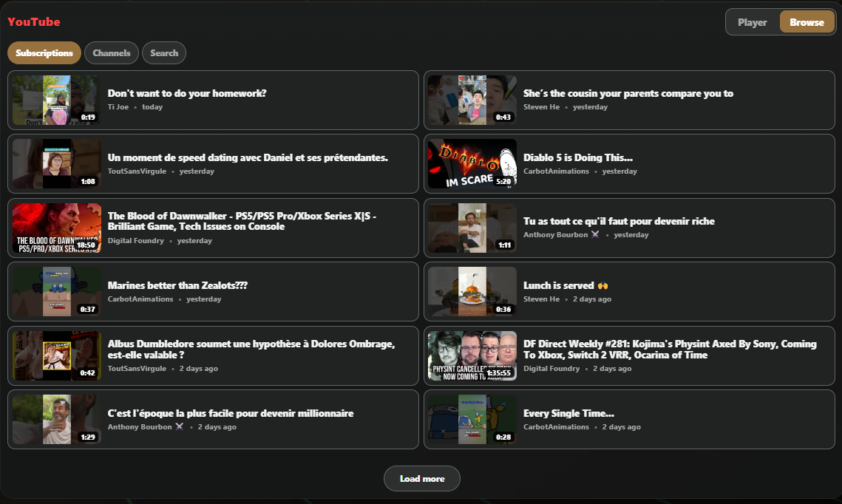Click title "Un moment de speed dating avec Daniel"

tap(248, 157)
